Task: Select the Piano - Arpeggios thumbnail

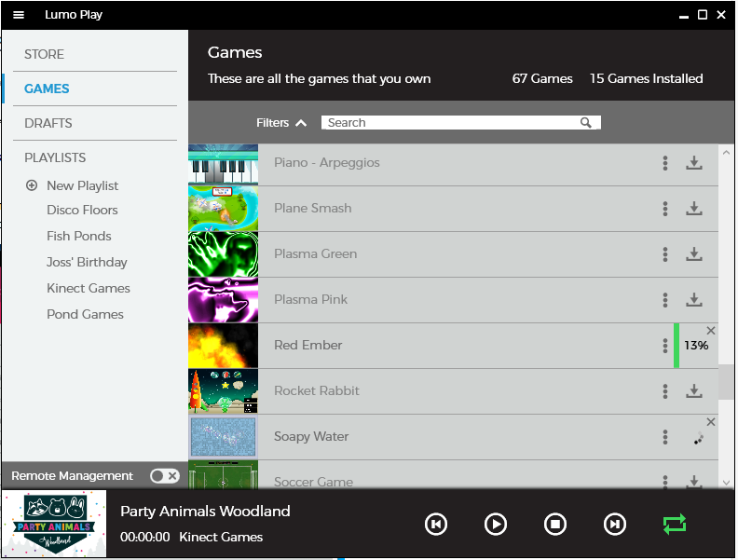Action: pyautogui.click(x=223, y=164)
